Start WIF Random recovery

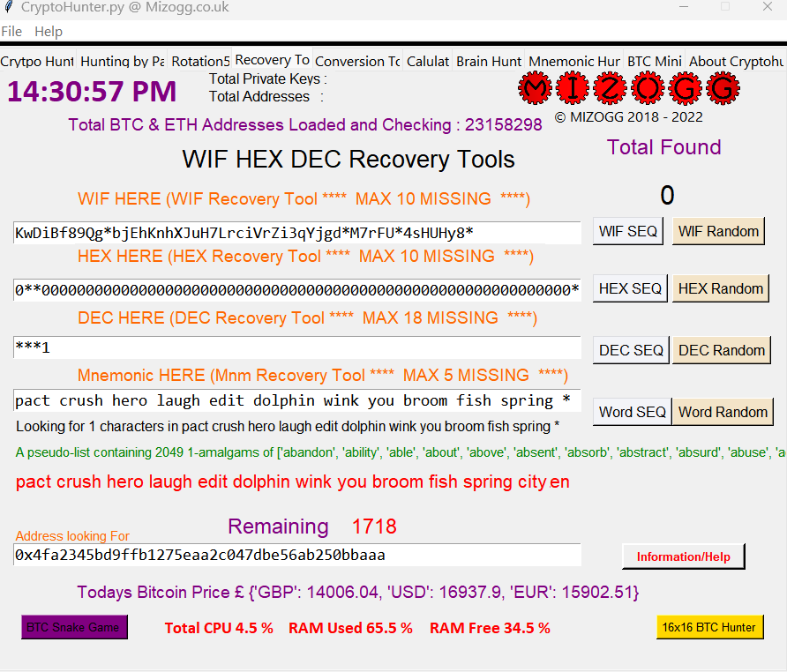[718, 231]
